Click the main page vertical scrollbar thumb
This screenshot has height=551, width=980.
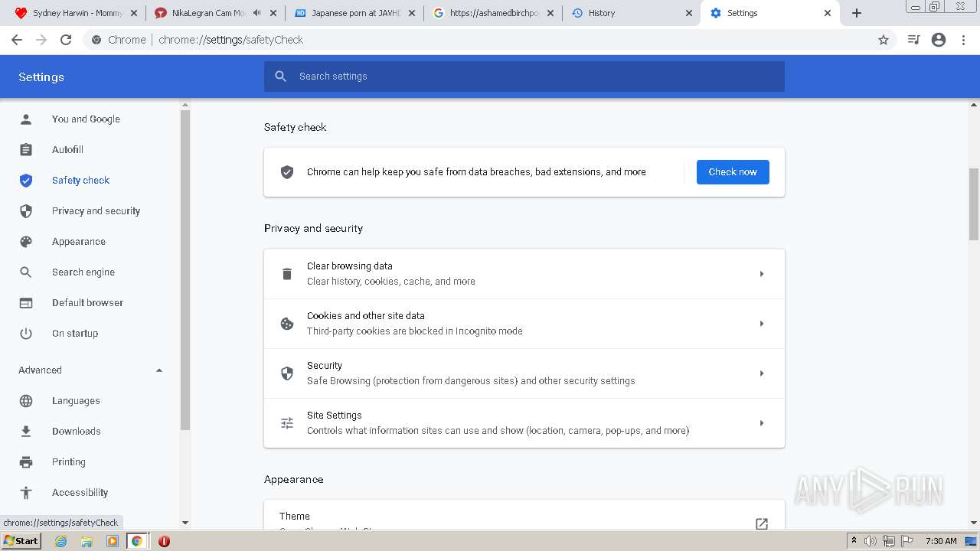click(974, 204)
